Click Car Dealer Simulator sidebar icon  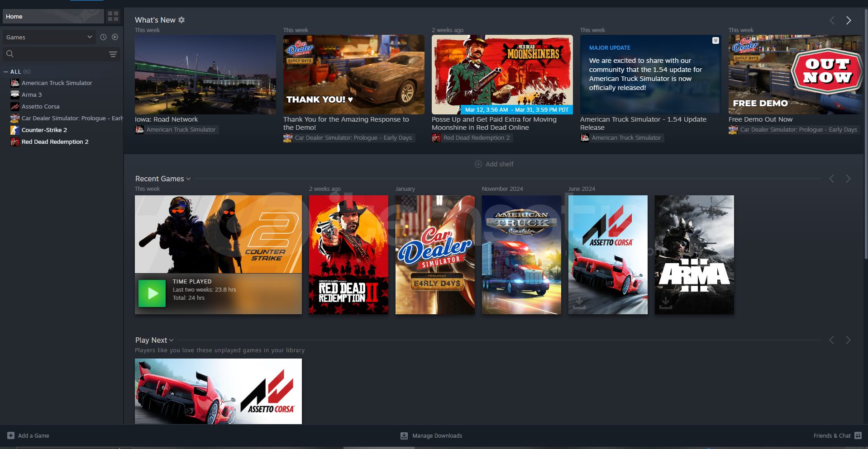tap(15, 118)
